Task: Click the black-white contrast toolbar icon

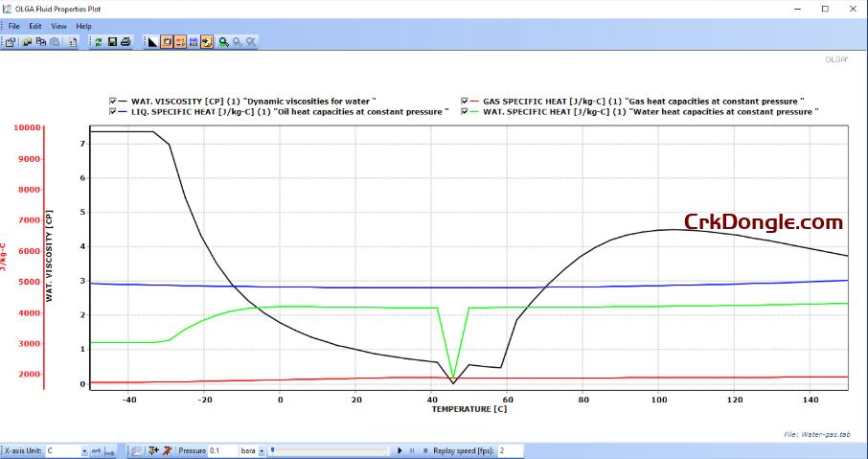Action: tap(152, 42)
